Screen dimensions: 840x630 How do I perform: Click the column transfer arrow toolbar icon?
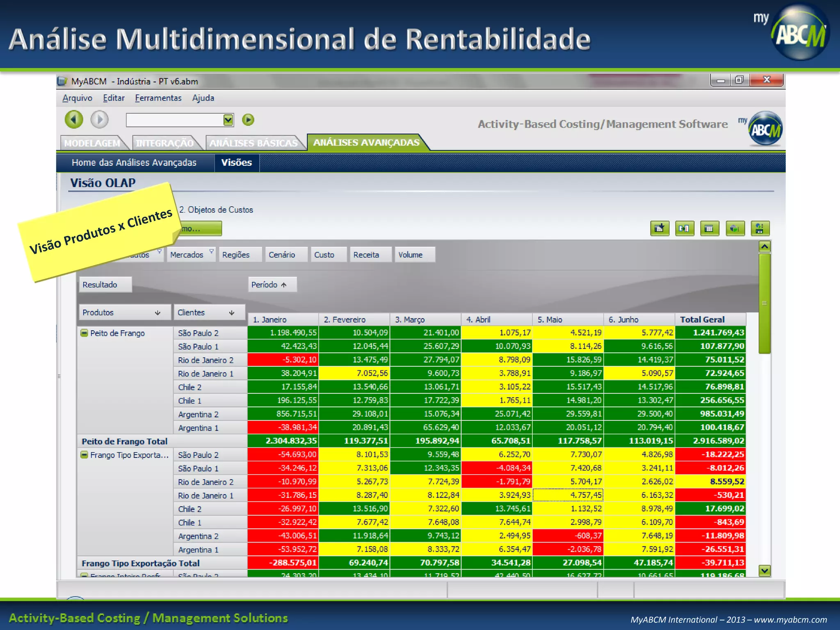(684, 228)
